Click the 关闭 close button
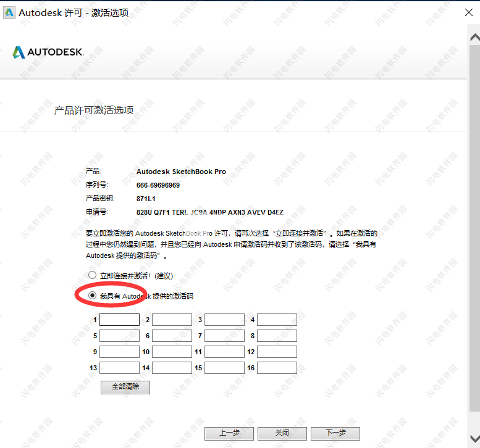Viewport: 480px width, 448px height. tap(282, 433)
